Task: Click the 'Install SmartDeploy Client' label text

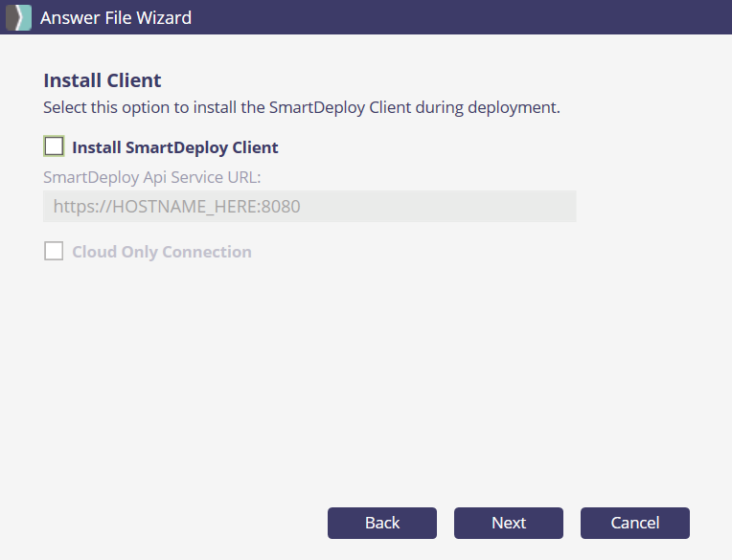Action: [x=174, y=147]
